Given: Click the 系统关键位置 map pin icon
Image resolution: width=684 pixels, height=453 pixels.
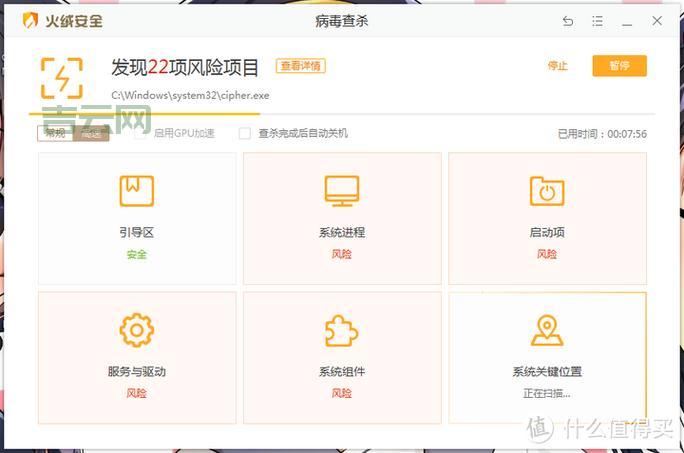Looking at the screenshot, I should [x=547, y=331].
